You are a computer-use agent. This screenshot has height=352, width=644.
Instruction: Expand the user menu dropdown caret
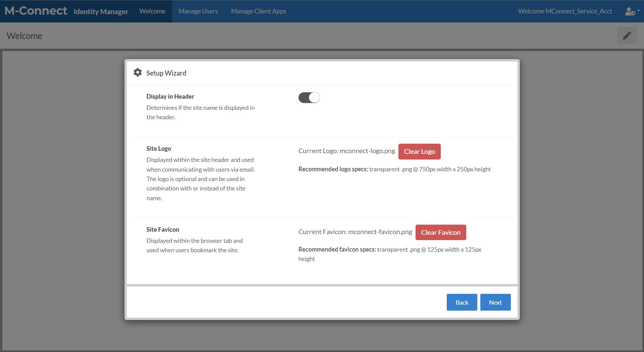pyautogui.click(x=638, y=11)
